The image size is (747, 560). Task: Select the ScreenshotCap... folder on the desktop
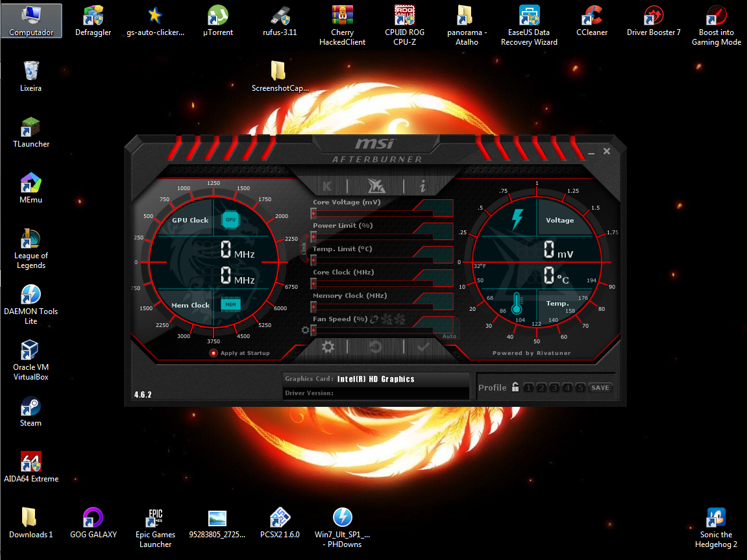[280, 77]
